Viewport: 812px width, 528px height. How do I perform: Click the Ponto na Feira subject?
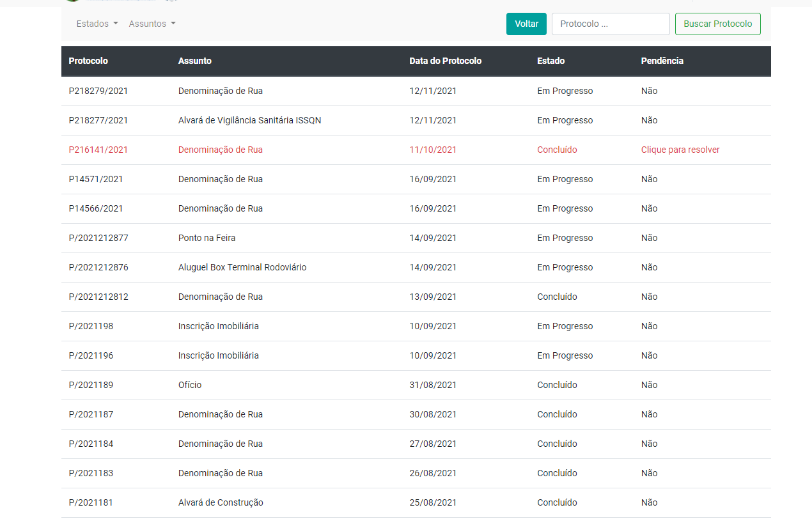click(x=207, y=238)
